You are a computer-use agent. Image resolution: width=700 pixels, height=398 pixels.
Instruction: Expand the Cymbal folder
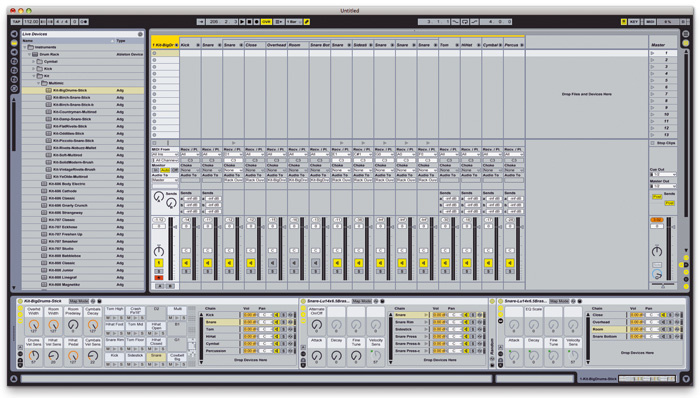click(x=34, y=62)
